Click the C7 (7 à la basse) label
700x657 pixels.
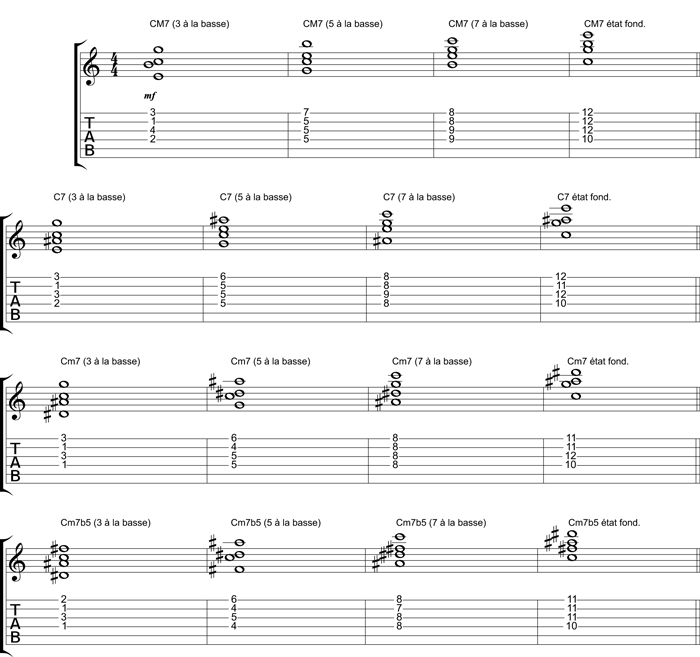tap(419, 197)
